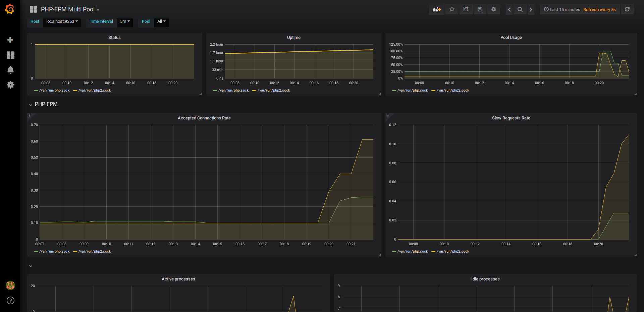The height and width of the screenshot is (312, 644).
Task: Open Alerting bell icon in sidebar
Action: point(10,70)
